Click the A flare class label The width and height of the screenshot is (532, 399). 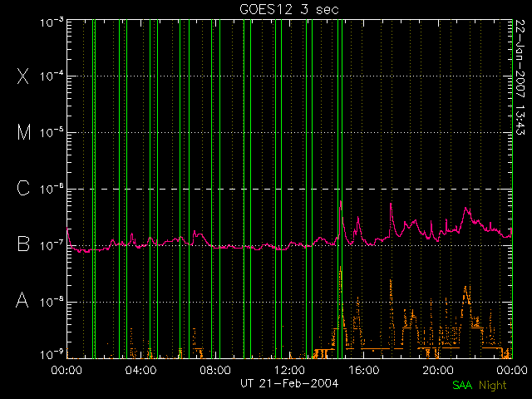tap(22, 299)
